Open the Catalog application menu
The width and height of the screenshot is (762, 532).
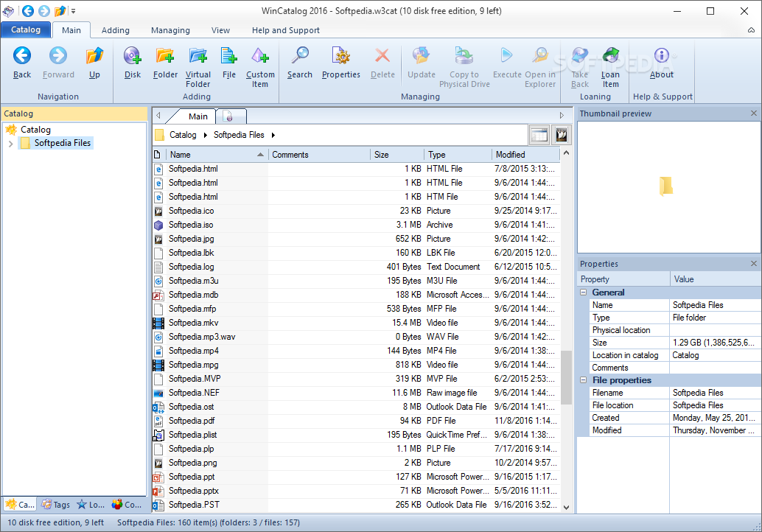coord(26,29)
